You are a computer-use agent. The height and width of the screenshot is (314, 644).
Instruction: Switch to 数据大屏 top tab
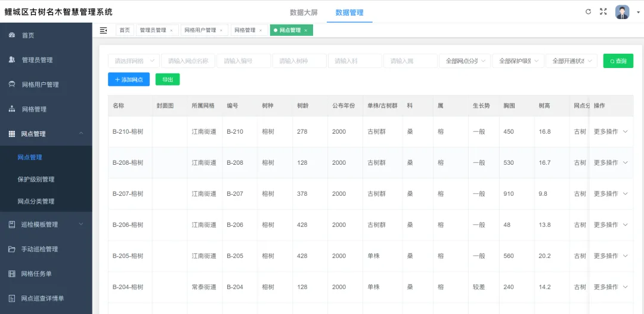[x=304, y=13]
